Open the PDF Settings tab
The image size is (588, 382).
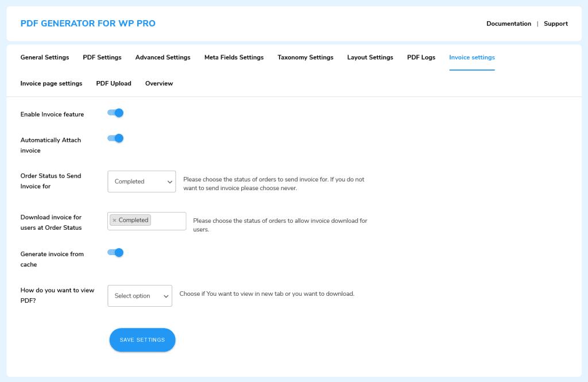[102, 57]
